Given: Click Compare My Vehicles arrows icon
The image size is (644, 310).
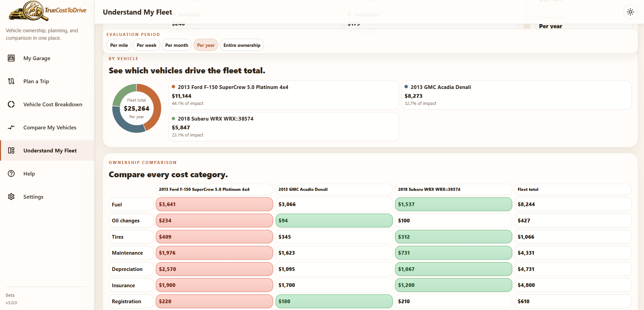Looking at the screenshot, I should coord(11,127).
